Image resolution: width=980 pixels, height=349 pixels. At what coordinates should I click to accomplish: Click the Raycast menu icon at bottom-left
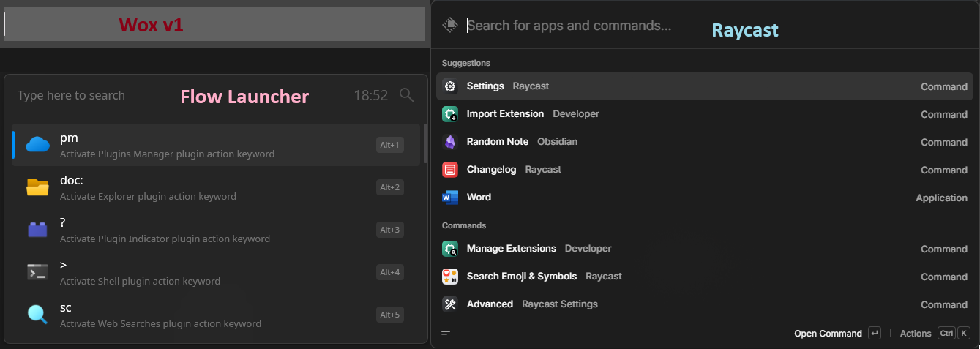click(446, 333)
